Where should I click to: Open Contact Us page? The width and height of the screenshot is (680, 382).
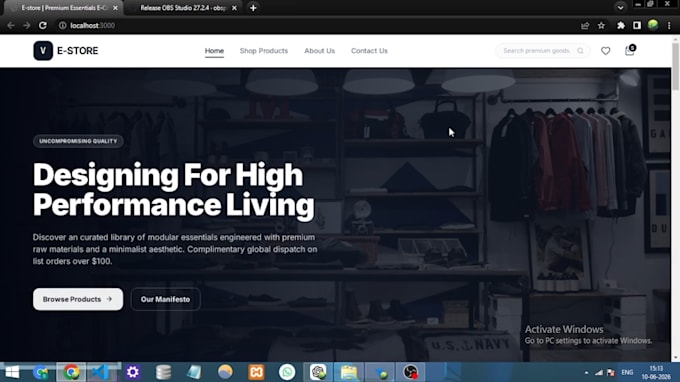[x=369, y=51]
